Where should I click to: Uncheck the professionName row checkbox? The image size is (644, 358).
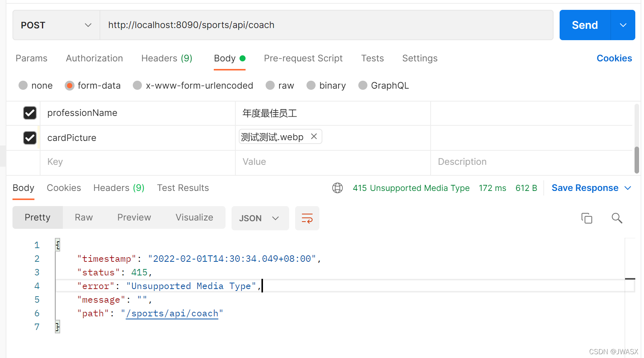point(30,113)
